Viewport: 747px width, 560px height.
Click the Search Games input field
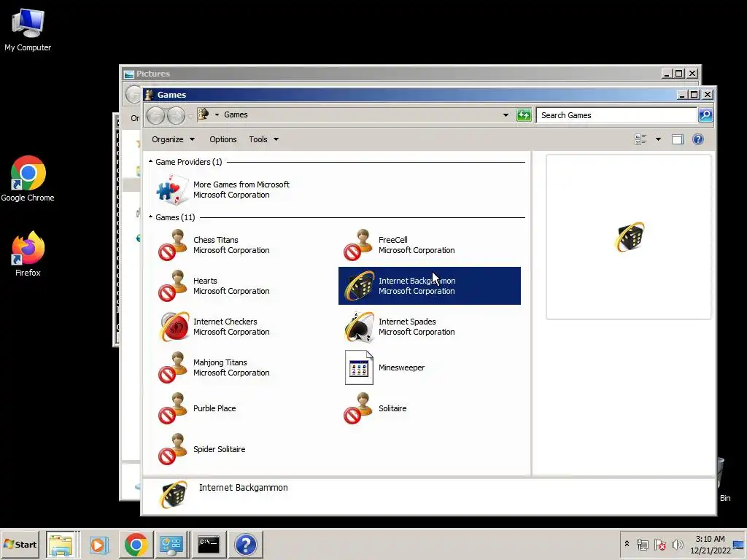[x=616, y=114]
